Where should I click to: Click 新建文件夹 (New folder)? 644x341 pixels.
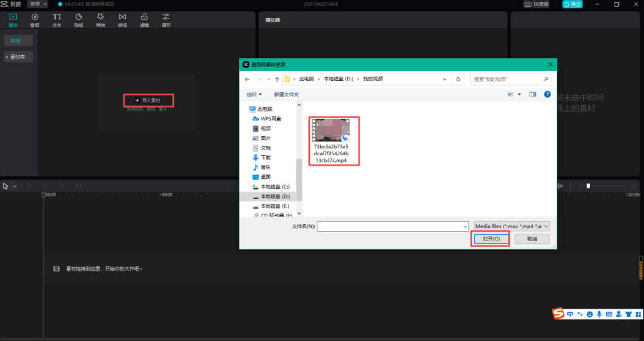[286, 94]
